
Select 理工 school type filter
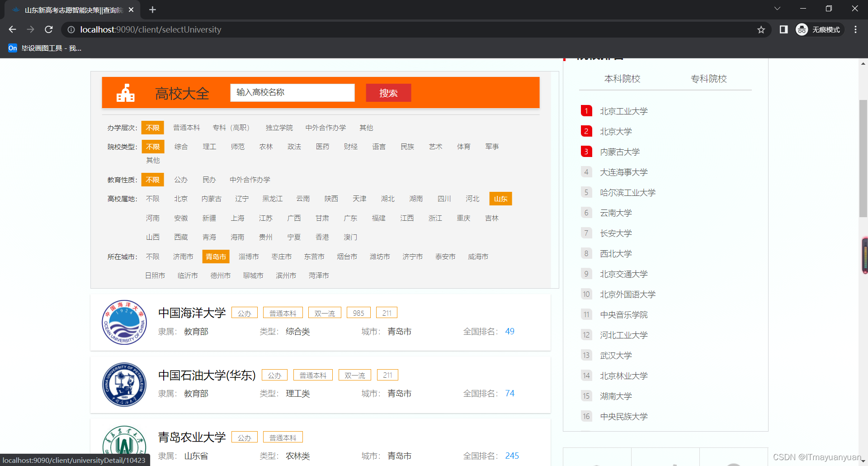[209, 147]
